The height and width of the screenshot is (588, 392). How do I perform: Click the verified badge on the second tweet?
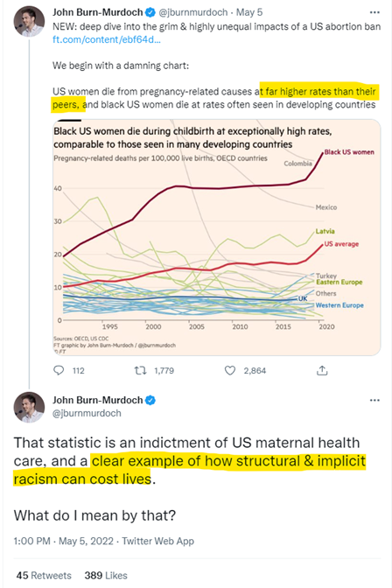(150, 400)
